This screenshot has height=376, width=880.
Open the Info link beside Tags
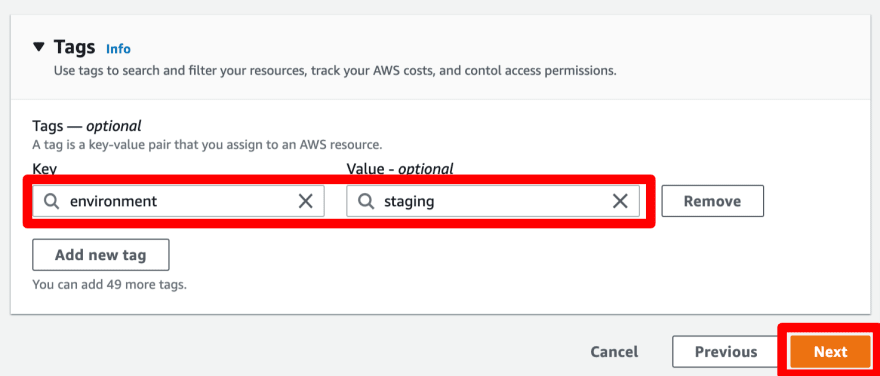click(118, 49)
